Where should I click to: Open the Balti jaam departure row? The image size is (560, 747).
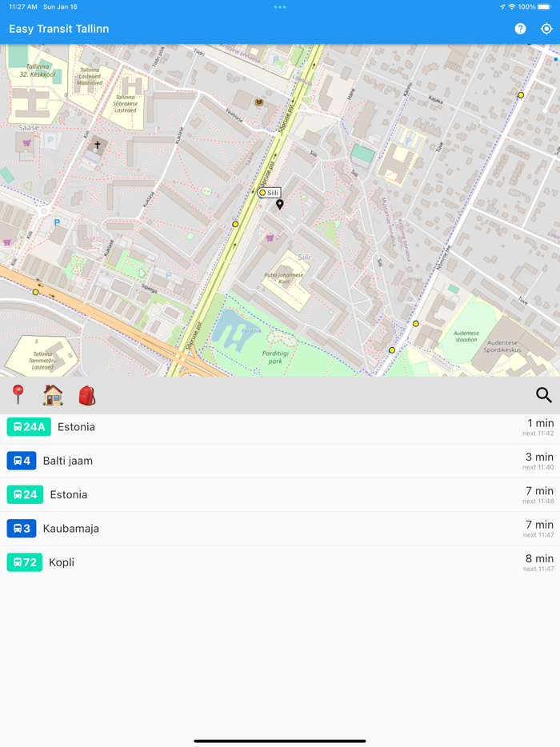click(x=280, y=461)
